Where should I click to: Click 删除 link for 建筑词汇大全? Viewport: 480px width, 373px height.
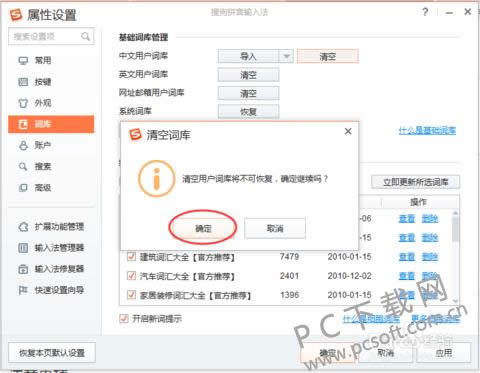430,257
